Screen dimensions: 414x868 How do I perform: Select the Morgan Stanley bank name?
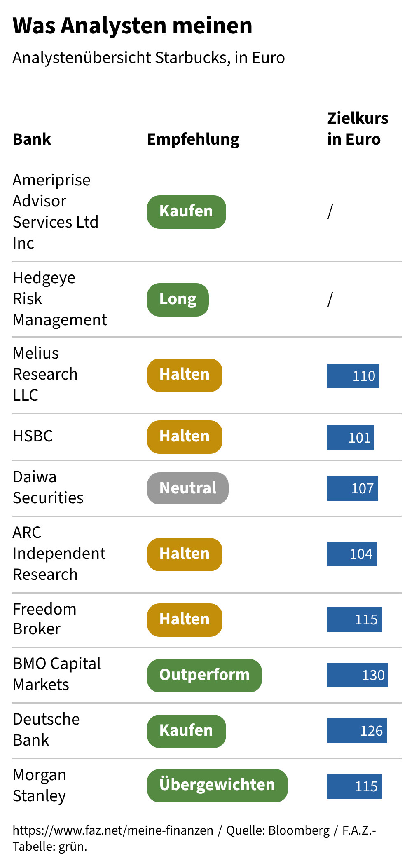pos(40,785)
